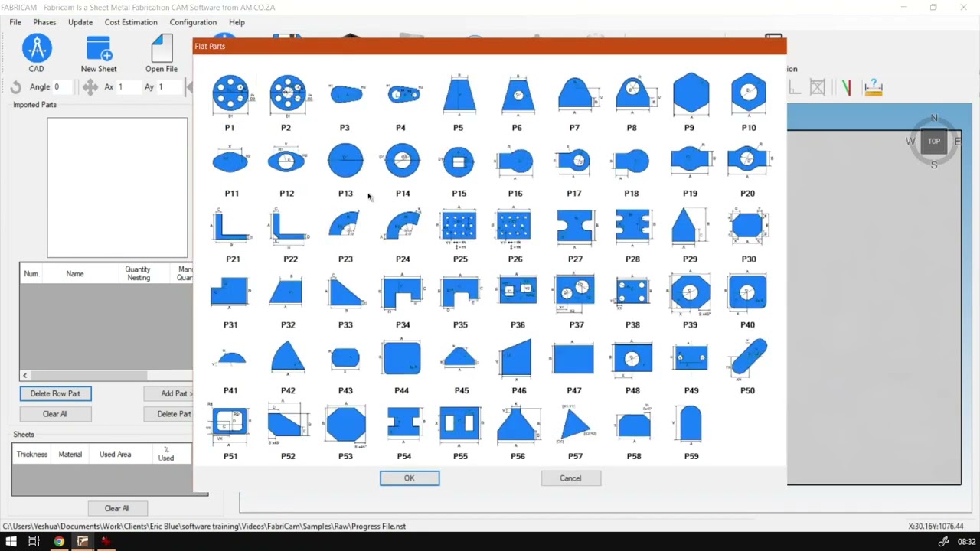980x551 pixels.
Task: Click the Used Area column header
Action: pos(115,455)
